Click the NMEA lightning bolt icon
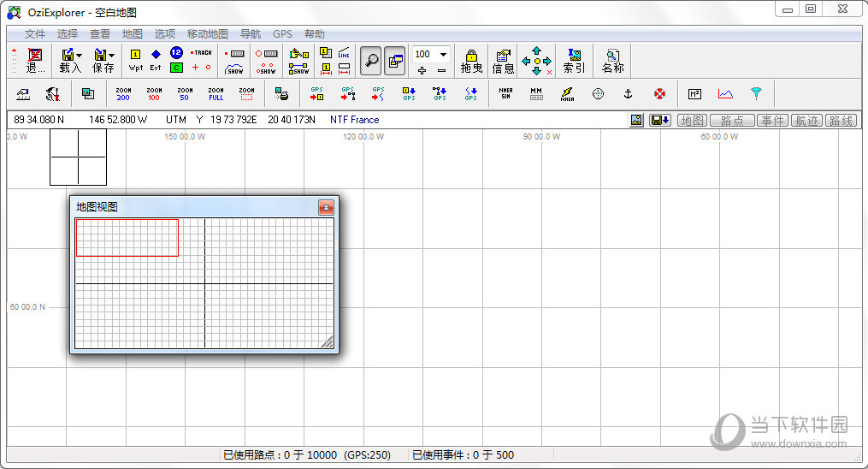Viewport: 868px width, 469px height. 567,94
